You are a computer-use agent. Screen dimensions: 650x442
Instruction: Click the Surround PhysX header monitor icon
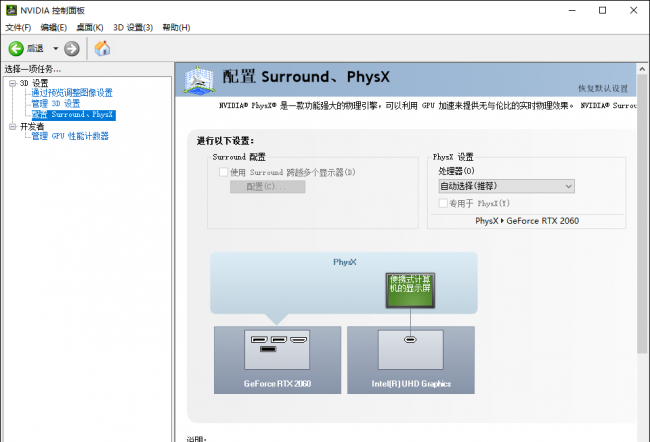tap(199, 79)
